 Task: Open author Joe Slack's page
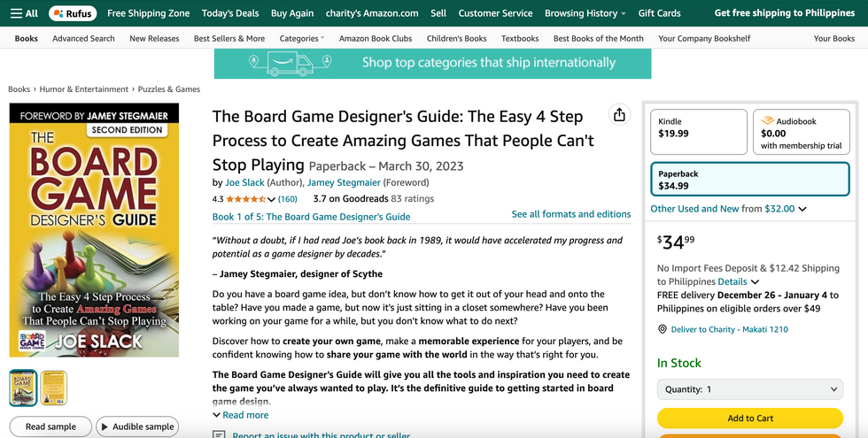[244, 182]
